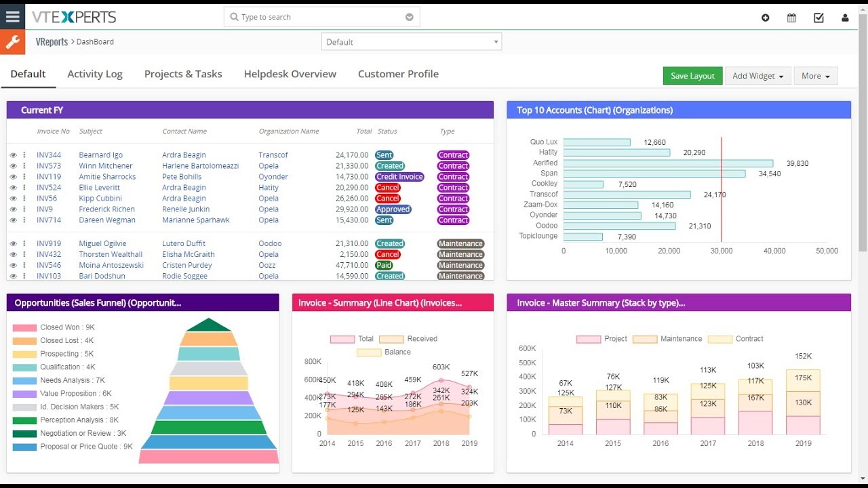Open the hamburger main menu

(12, 17)
